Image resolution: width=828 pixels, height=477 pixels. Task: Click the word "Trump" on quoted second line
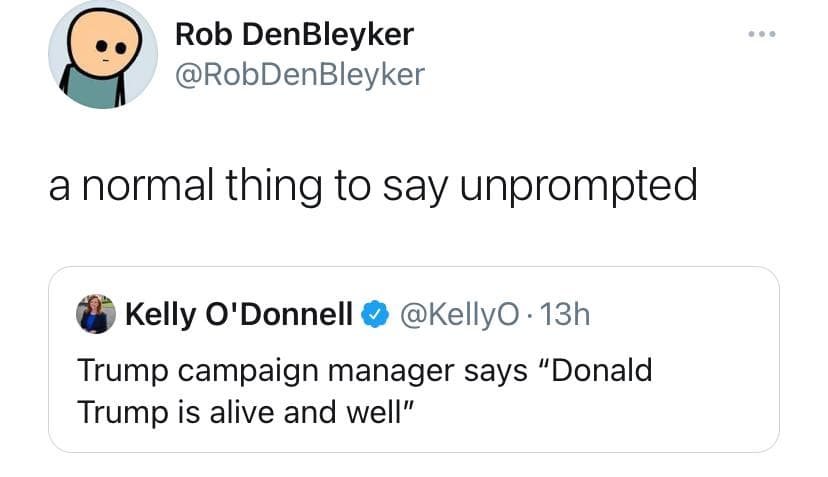point(113,410)
